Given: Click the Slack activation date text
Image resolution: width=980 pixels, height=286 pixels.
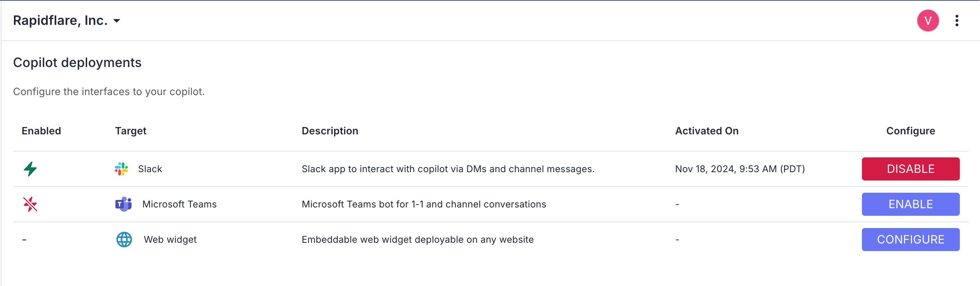Looking at the screenshot, I should (740, 169).
